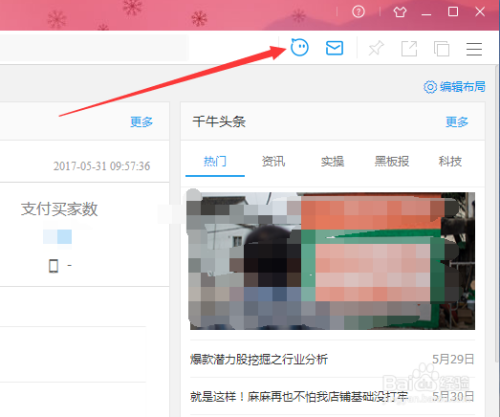Click the date 5月29日

[453, 359]
